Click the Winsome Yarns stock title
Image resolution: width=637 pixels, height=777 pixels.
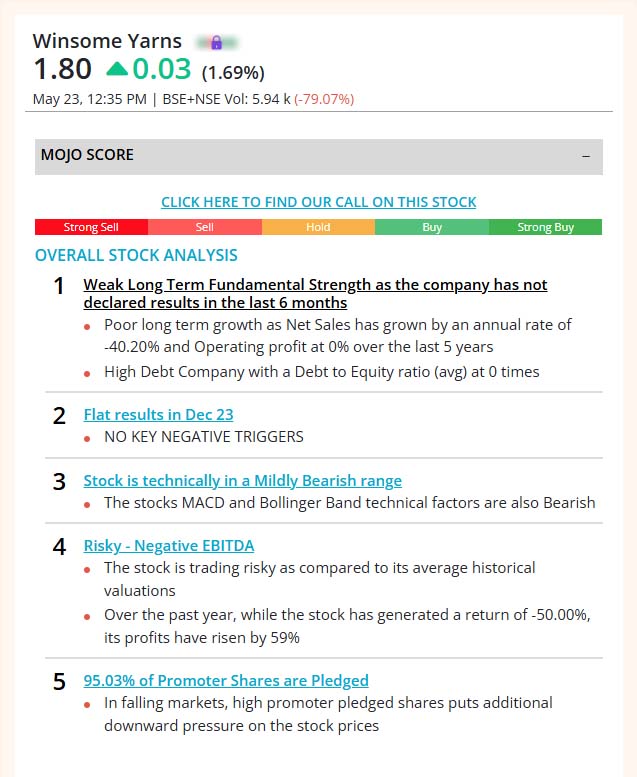coord(107,41)
